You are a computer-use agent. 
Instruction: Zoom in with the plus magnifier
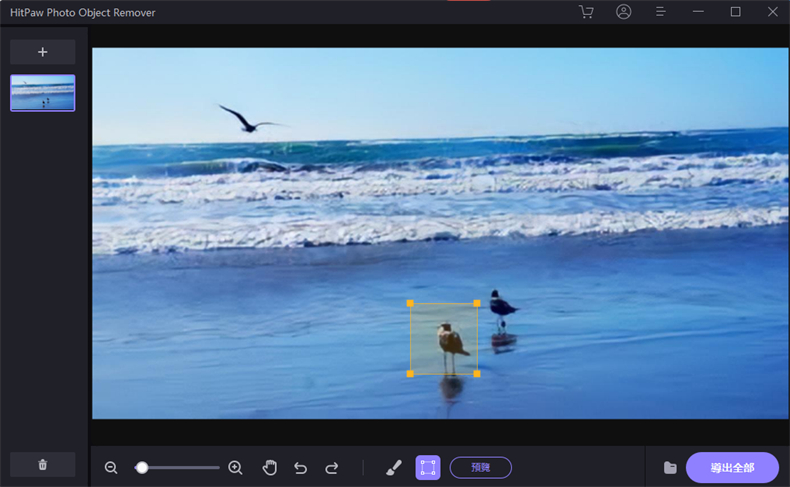pos(235,467)
